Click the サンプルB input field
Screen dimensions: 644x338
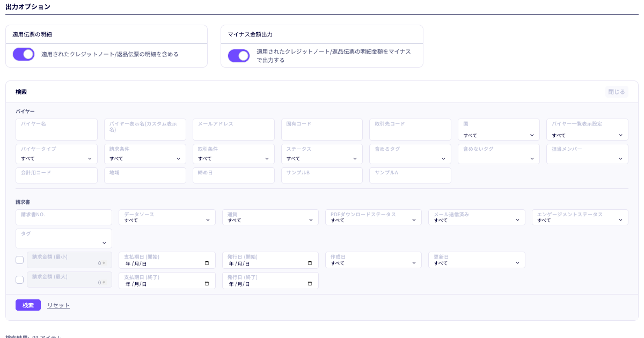322,175
